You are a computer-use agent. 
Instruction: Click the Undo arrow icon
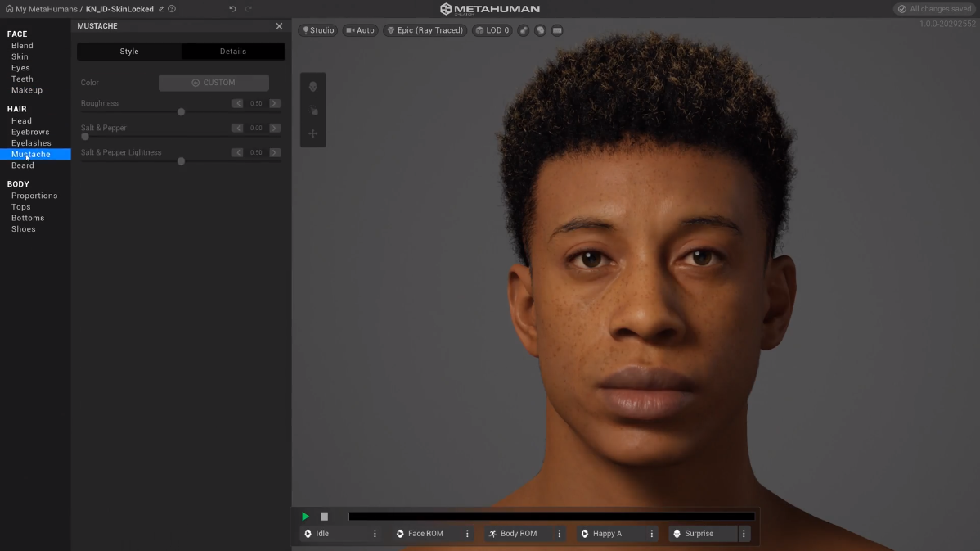click(232, 9)
